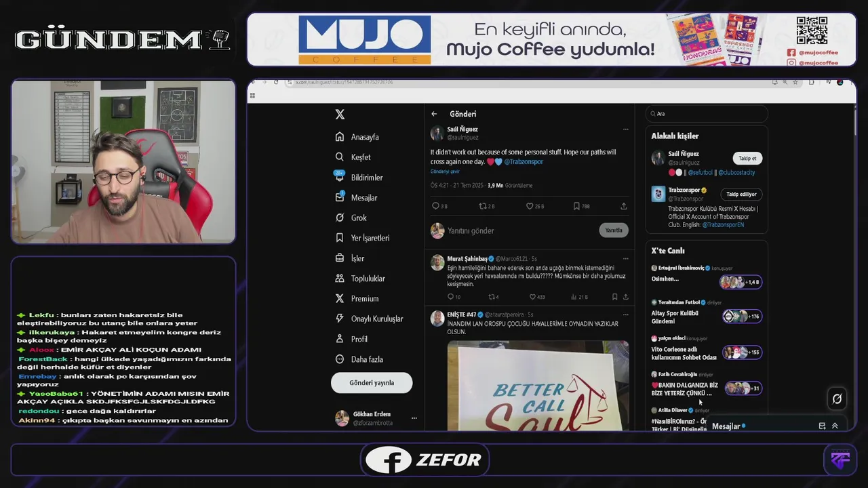Open İşler jobs page
The image size is (868, 488).
(349, 258)
